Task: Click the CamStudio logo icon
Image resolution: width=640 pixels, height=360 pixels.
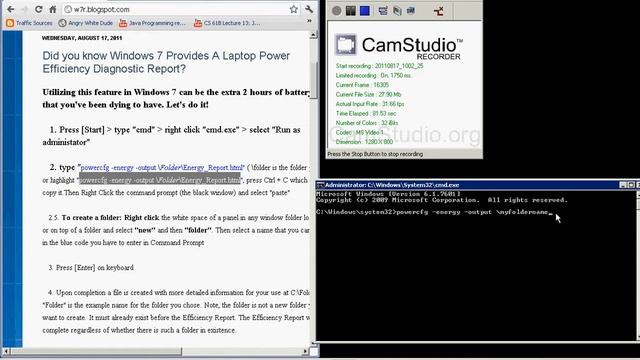Action: (x=346, y=44)
